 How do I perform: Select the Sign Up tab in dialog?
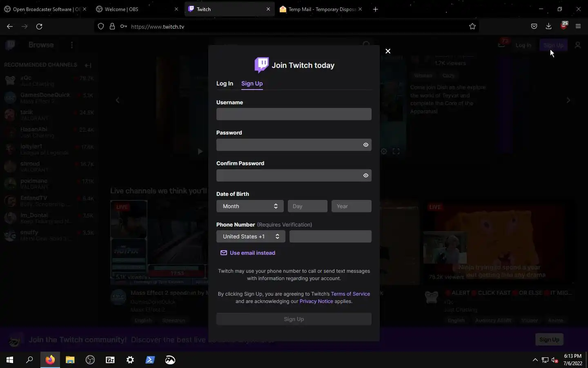(x=252, y=83)
